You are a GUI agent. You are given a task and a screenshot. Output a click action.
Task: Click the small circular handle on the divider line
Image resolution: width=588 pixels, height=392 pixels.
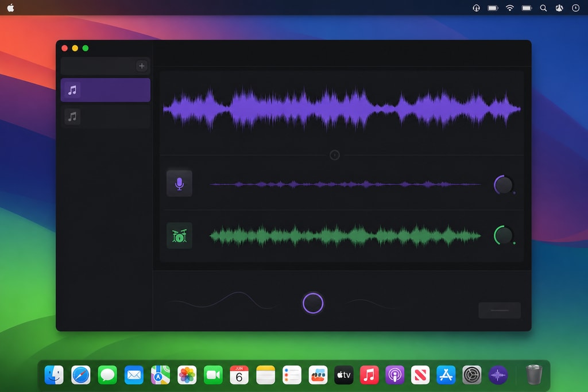tap(335, 155)
